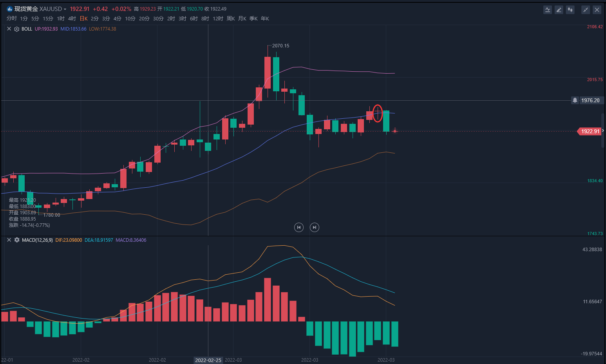
Task: Click the blue chart logo beside 现货黄金
Action: pyautogui.click(x=10, y=9)
